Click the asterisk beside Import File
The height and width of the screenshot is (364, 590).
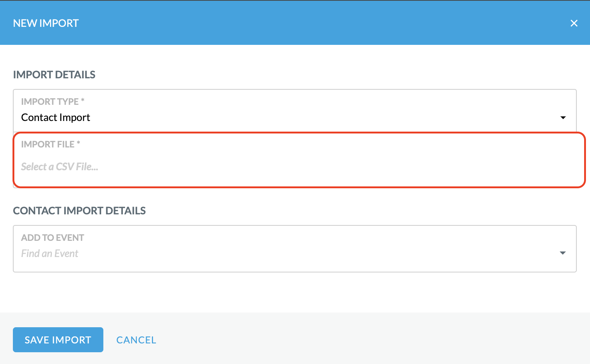(x=78, y=143)
